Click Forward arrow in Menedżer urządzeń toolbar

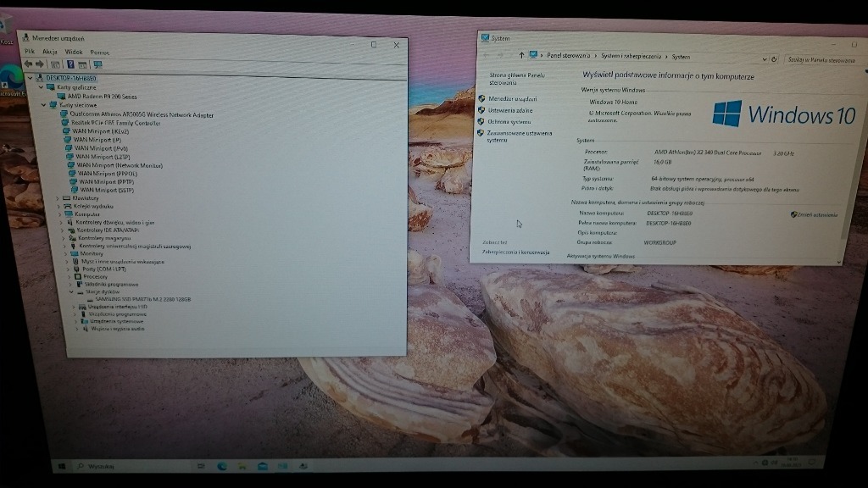39,64
